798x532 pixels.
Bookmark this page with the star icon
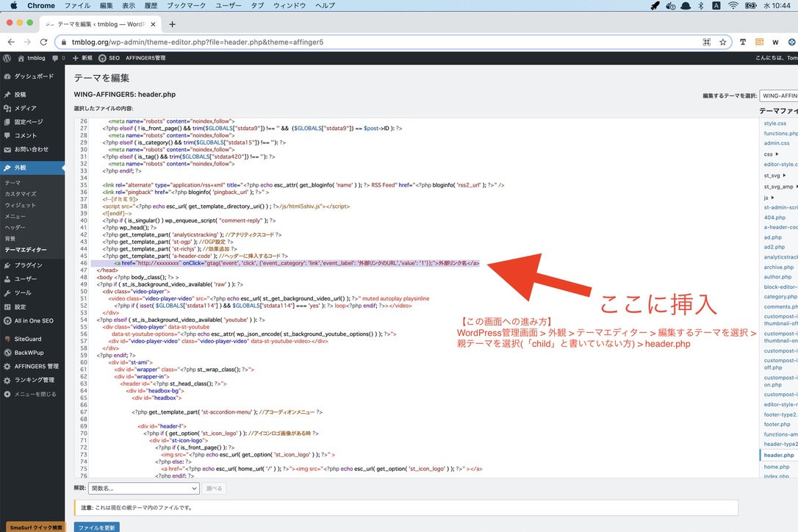pyautogui.click(x=722, y=43)
